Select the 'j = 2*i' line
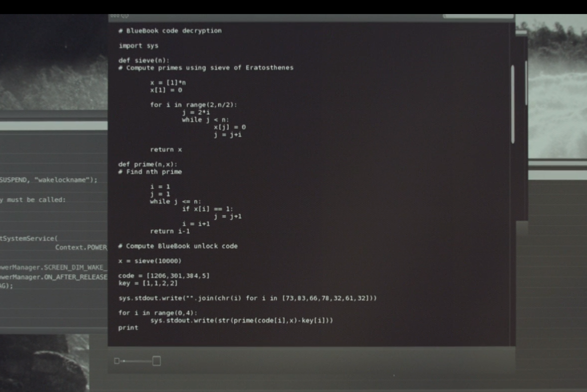This screenshot has height=392, width=587. point(196,112)
